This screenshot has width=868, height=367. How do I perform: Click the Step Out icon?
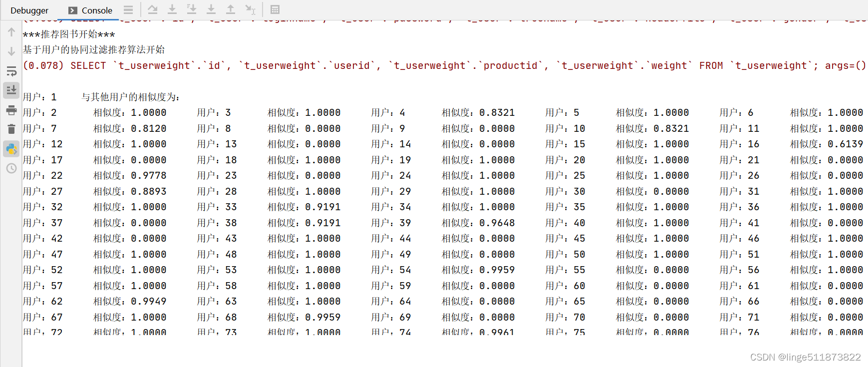pyautogui.click(x=231, y=9)
